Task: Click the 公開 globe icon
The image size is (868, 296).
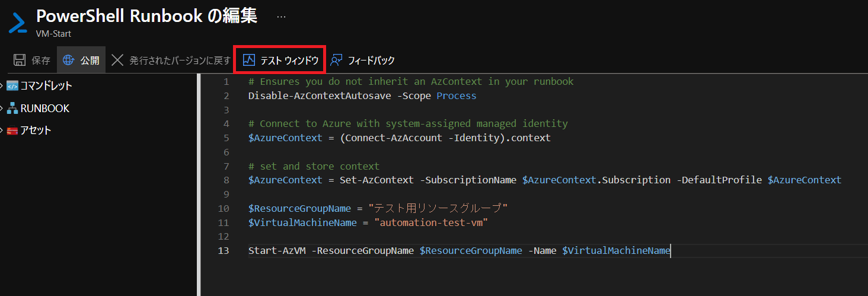Action: pyautogui.click(x=69, y=60)
